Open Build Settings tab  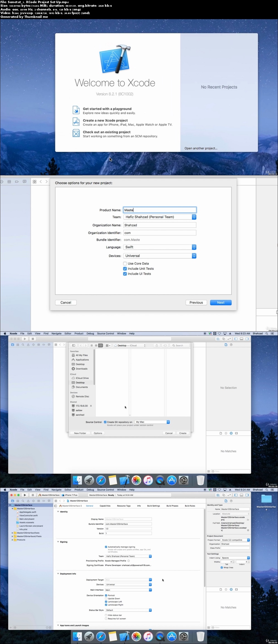[x=154, y=506]
